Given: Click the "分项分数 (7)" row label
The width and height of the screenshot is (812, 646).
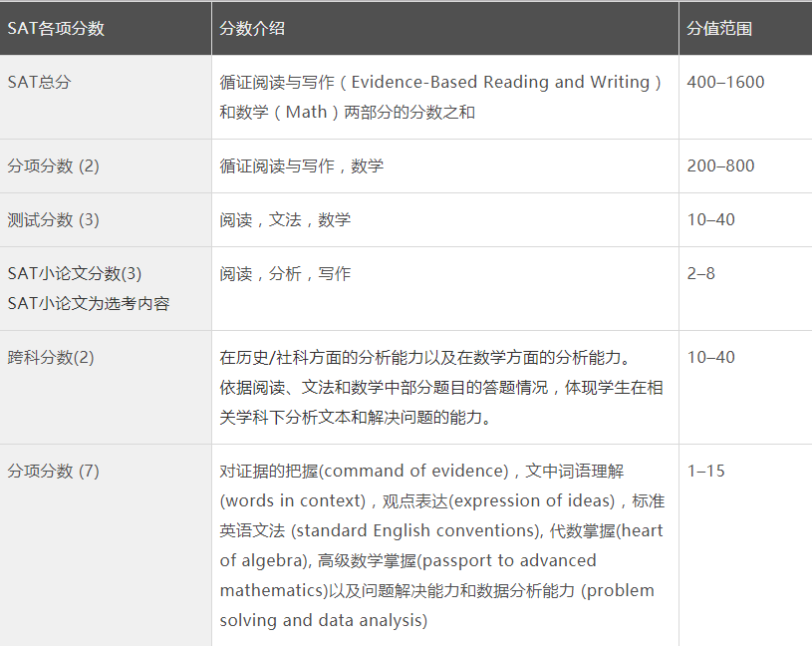Looking at the screenshot, I should pyautogui.click(x=54, y=472).
